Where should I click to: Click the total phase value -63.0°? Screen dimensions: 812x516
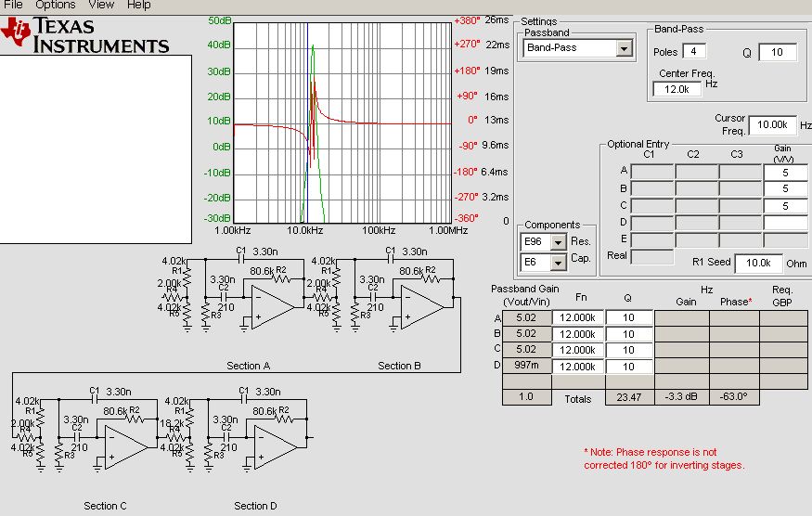coord(734,397)
